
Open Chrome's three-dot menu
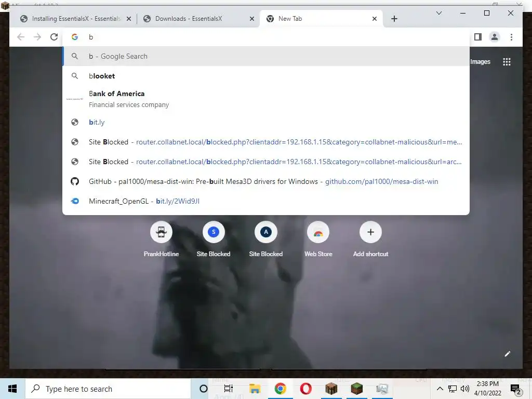point(511,37)
